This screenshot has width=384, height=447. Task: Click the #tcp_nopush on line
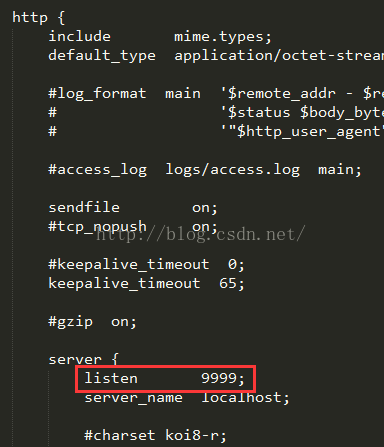click(133, 227)
